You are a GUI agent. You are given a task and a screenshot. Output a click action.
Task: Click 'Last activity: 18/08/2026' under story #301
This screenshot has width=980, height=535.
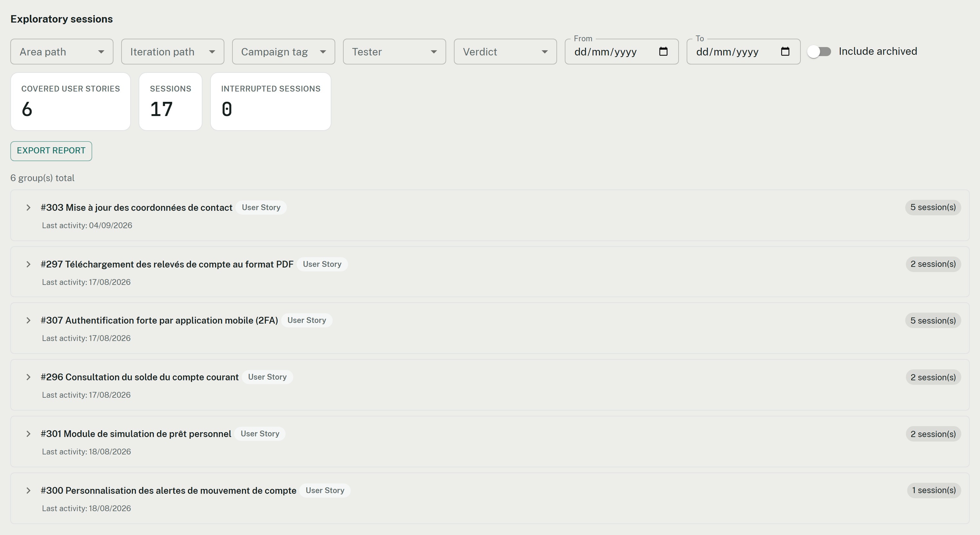click(x=86, y=452)
